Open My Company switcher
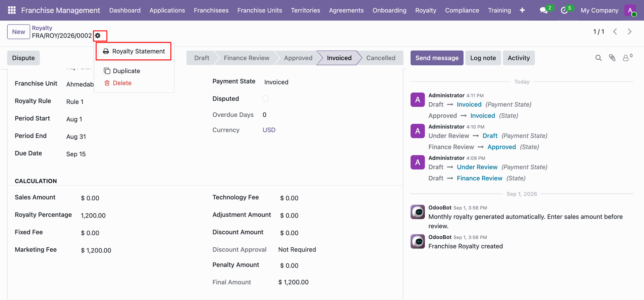The image size is (644, 300). [599, 10]
